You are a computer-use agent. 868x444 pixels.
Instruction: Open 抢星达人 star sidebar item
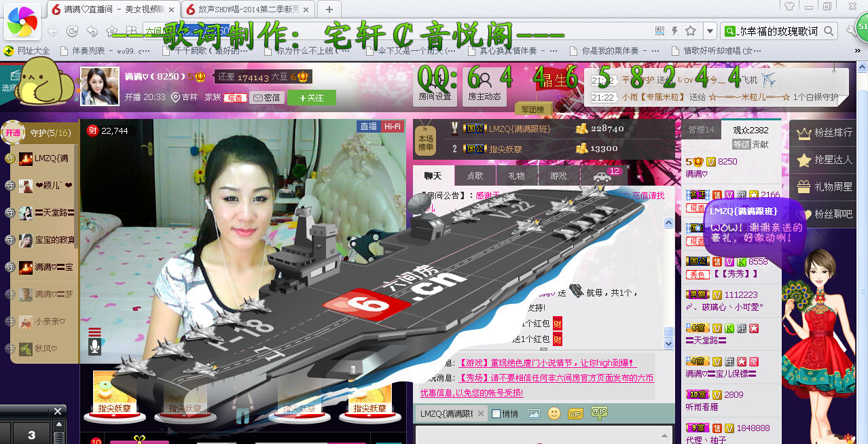823,160
